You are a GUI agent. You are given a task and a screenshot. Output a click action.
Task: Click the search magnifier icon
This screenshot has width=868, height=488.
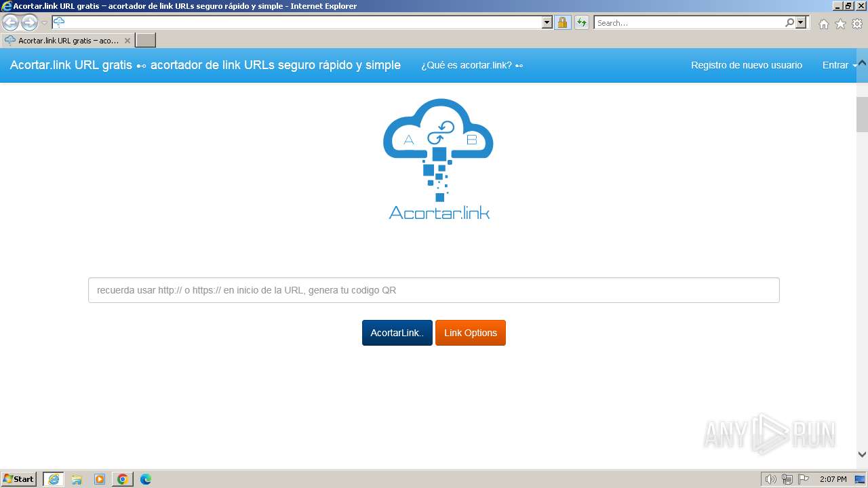pyautogui.click(x=789, y=22)
